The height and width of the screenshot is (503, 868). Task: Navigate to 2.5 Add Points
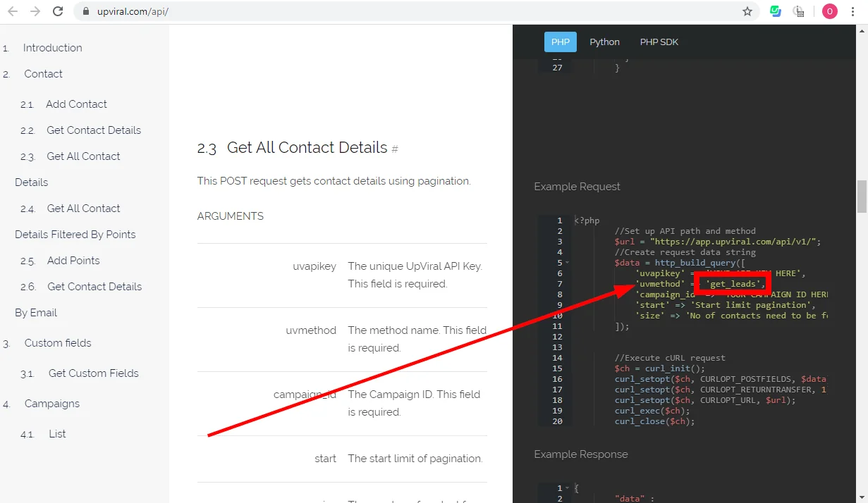click(73, 261)
